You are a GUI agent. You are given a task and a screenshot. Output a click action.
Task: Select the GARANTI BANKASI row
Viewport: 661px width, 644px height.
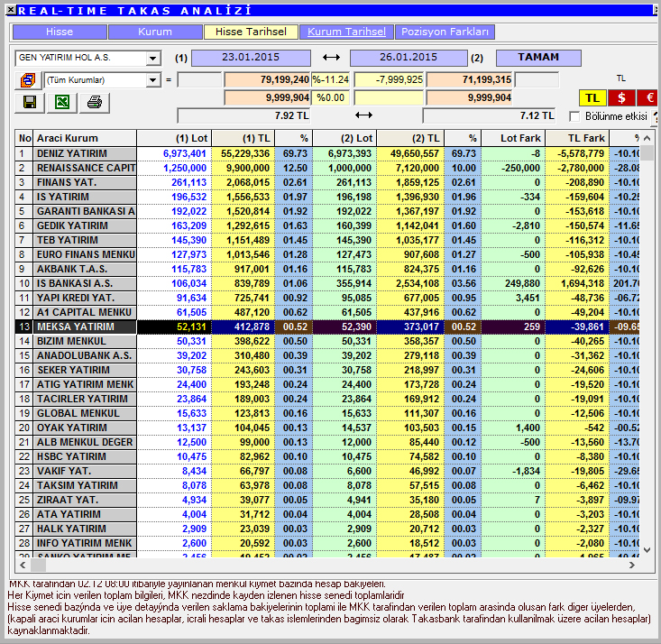click(x=327, y=211)
